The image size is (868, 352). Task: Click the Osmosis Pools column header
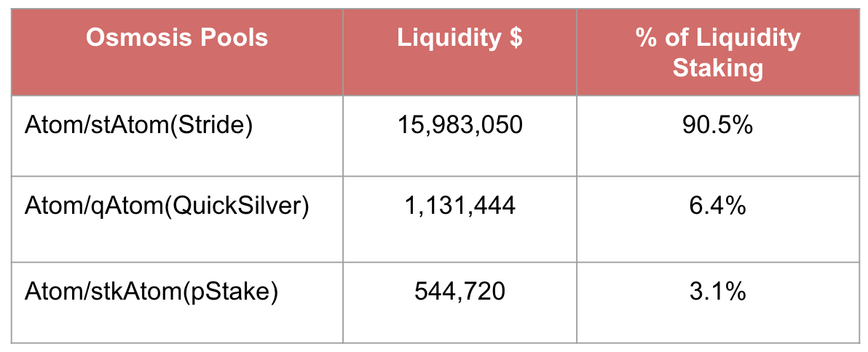pyautogui.click(x=177, y=38)
